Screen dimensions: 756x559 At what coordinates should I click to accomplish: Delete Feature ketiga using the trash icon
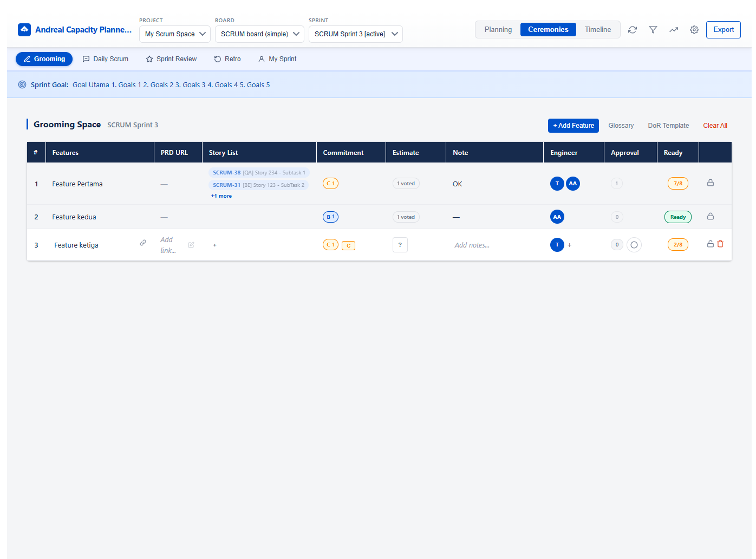(x=721, y=244)
